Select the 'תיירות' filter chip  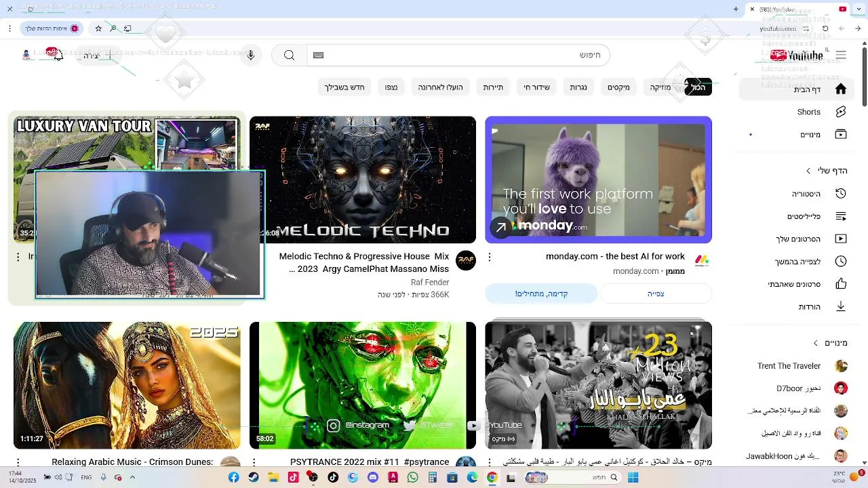(x=493, y=87)
